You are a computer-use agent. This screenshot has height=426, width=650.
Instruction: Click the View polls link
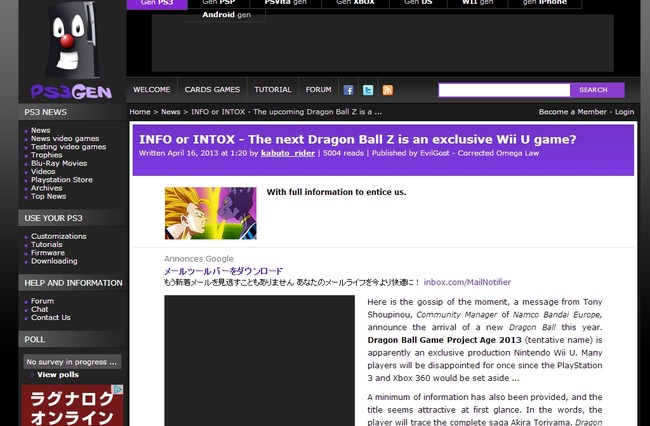58,375
